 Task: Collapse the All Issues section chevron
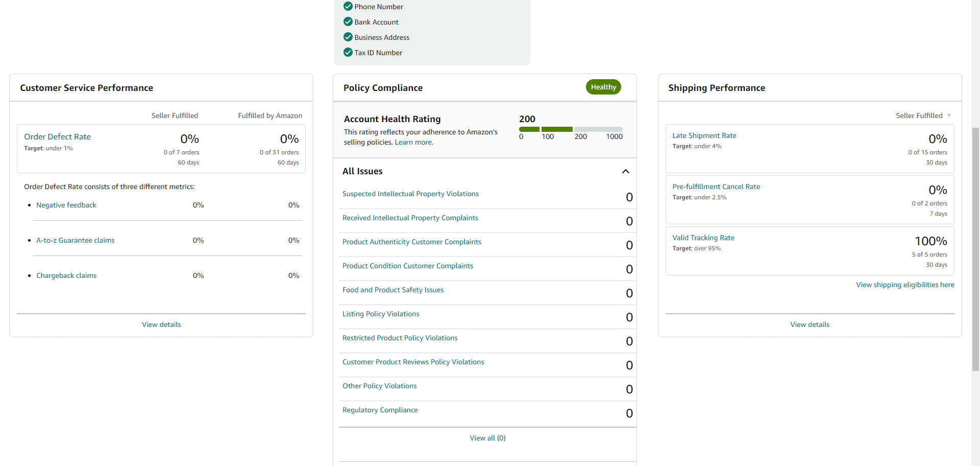click(625, 171)
